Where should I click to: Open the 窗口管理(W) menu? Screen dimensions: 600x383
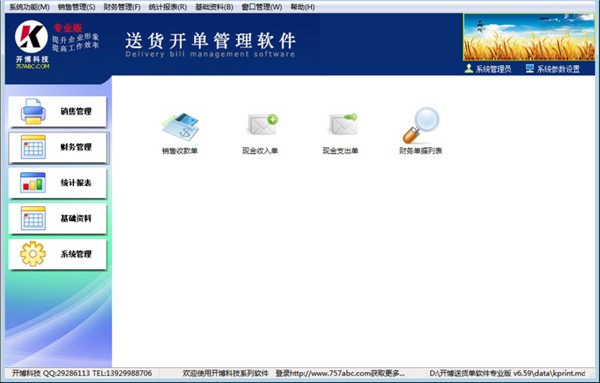point(262,7)
